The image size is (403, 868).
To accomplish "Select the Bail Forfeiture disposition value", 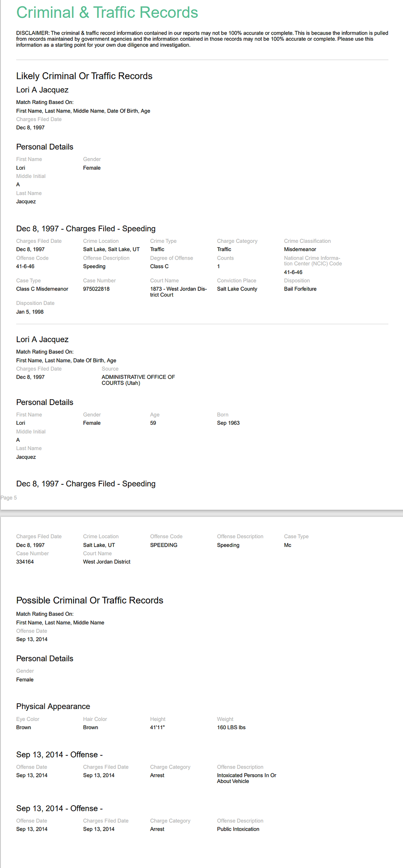I will pos(300,289).
